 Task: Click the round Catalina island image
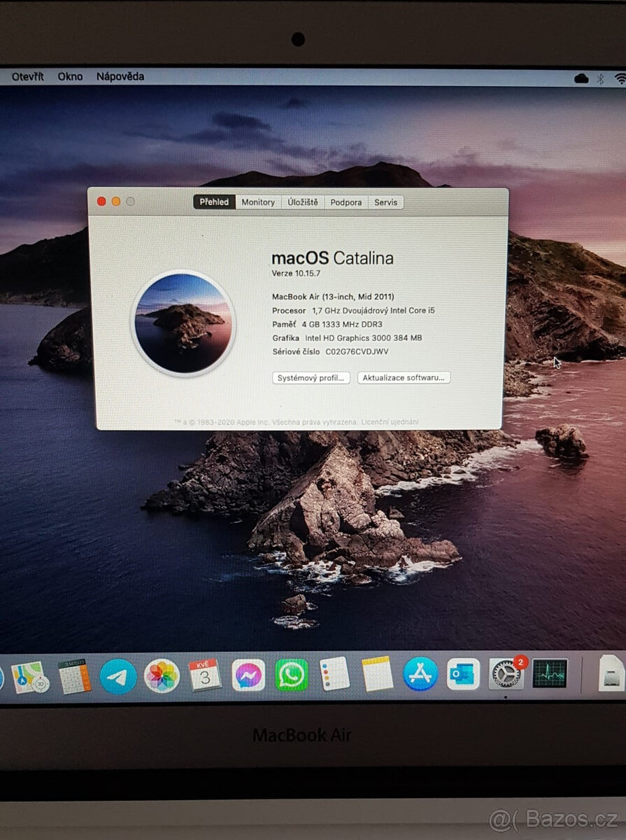[x=185, y=324]
